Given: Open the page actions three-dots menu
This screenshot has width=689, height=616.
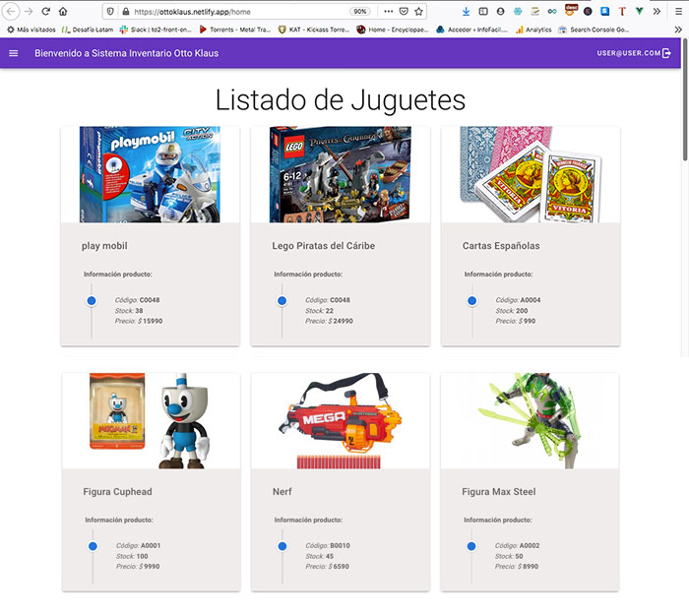Looking at the screenshot, I should (x=389, y=12).
